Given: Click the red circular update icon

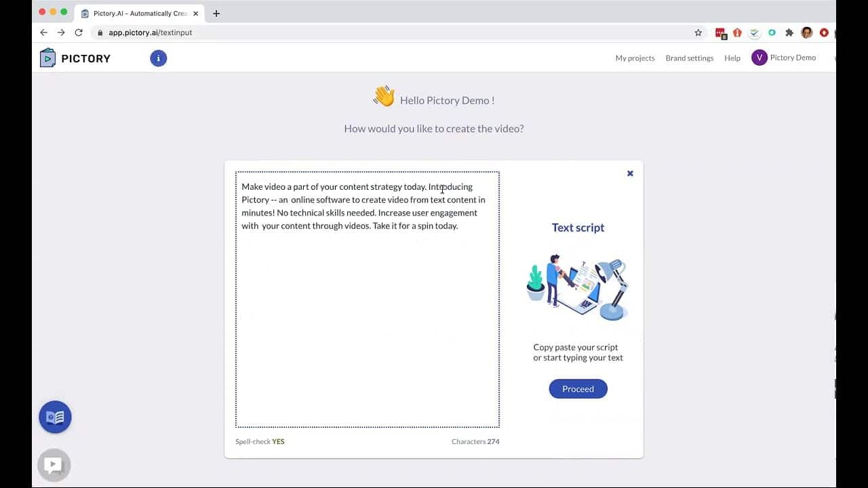Looking at the screenshot, I should point(824,33).
